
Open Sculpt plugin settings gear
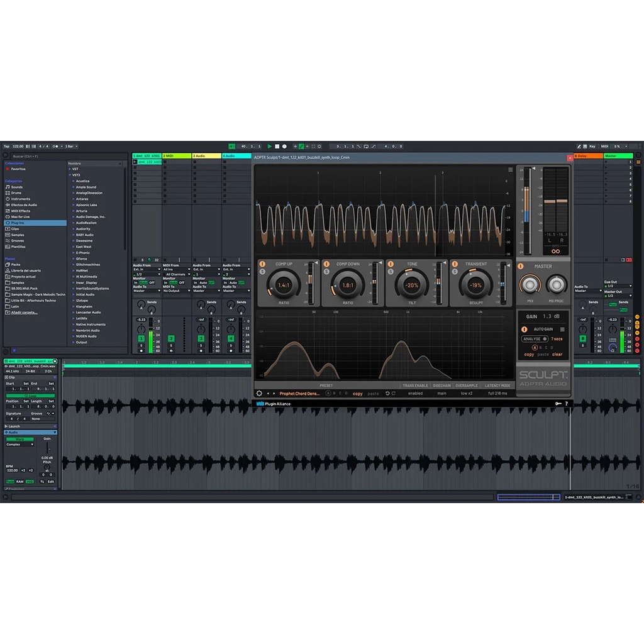click(259, 393)
